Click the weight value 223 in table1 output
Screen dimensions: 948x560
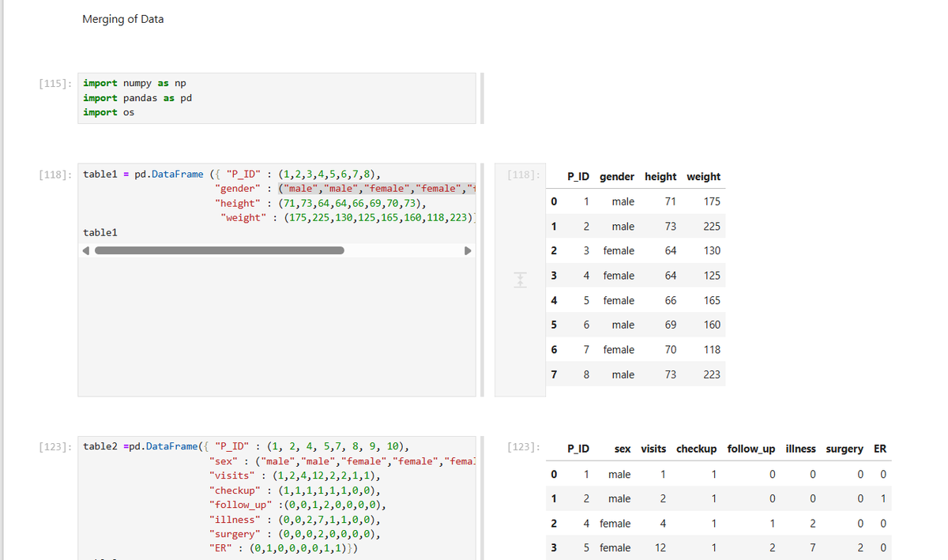(x=712, y=375)
